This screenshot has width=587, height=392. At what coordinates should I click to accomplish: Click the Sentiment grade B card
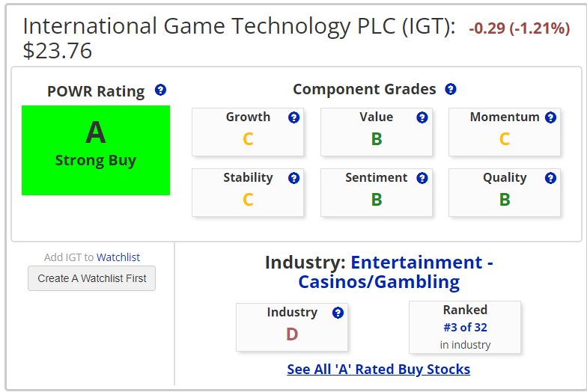376,193
